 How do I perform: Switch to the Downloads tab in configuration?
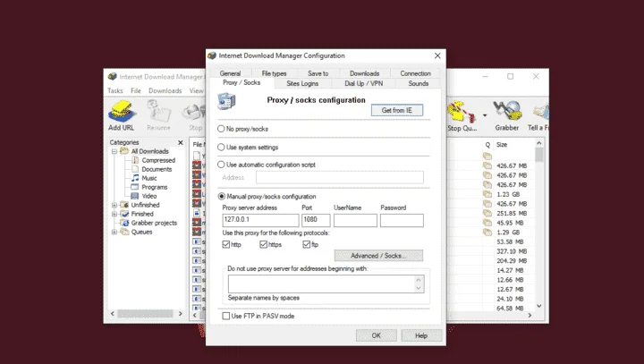(365, 73)
